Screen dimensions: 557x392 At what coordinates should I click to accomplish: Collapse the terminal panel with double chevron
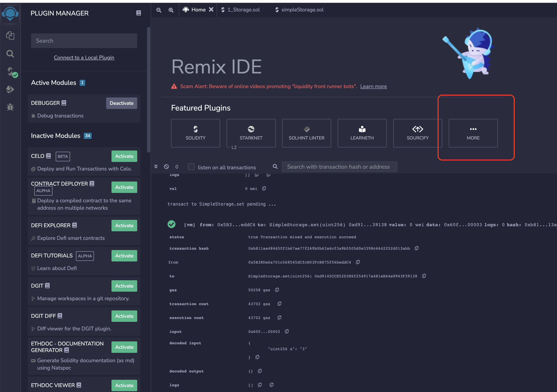[x=156, y=166]
